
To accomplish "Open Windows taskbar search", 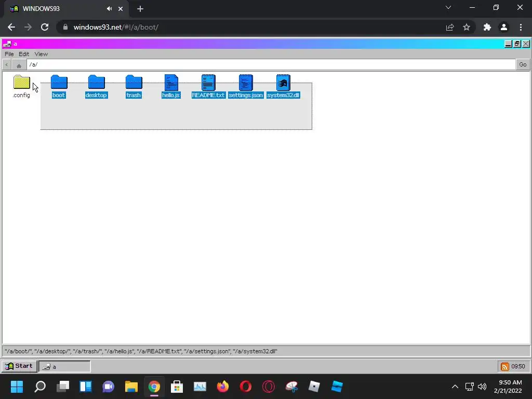I will click(x=39, y=387).
